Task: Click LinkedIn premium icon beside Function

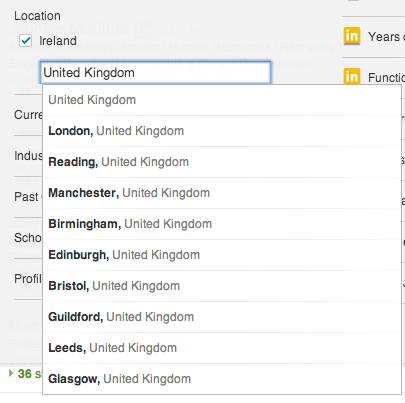Action: (352, 76)
